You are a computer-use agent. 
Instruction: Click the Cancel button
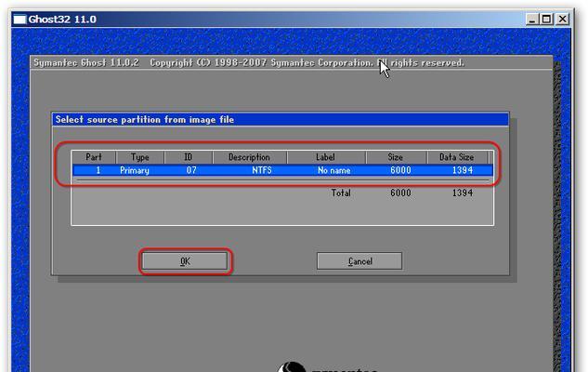[359, 261]
